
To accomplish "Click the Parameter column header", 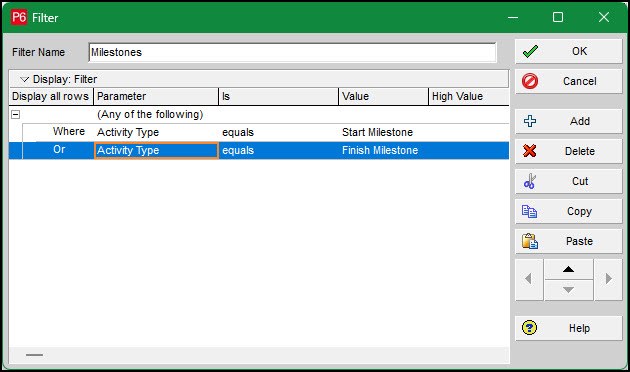I will click(156, 96).
